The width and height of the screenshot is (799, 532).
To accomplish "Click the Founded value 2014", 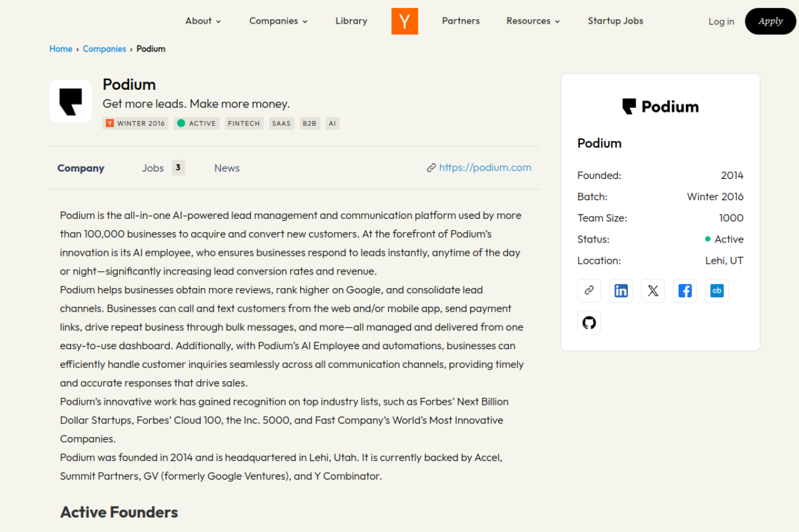I will 732,176.
